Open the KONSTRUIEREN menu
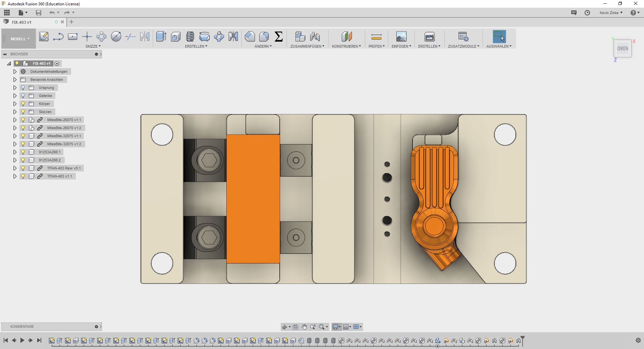Screen dimensions: 644x349 (346, 46)
